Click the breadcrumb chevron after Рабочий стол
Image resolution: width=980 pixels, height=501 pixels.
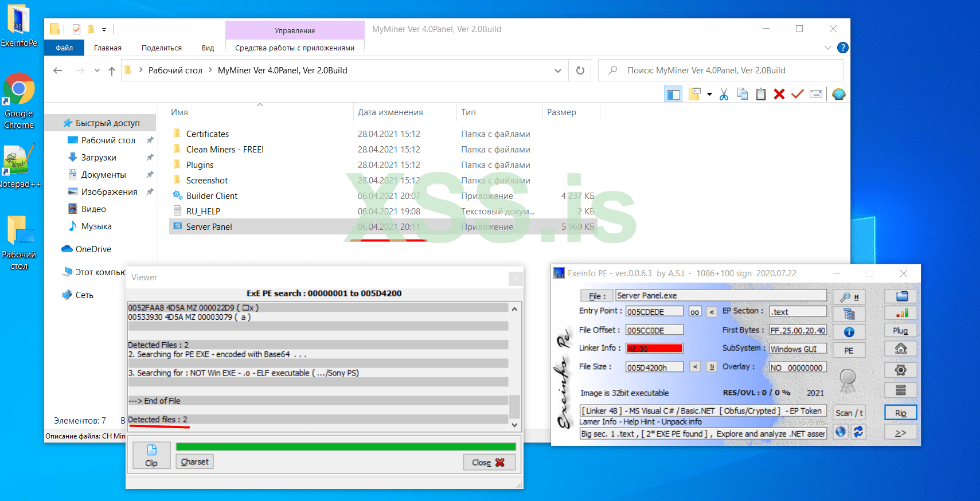[210, 71]
